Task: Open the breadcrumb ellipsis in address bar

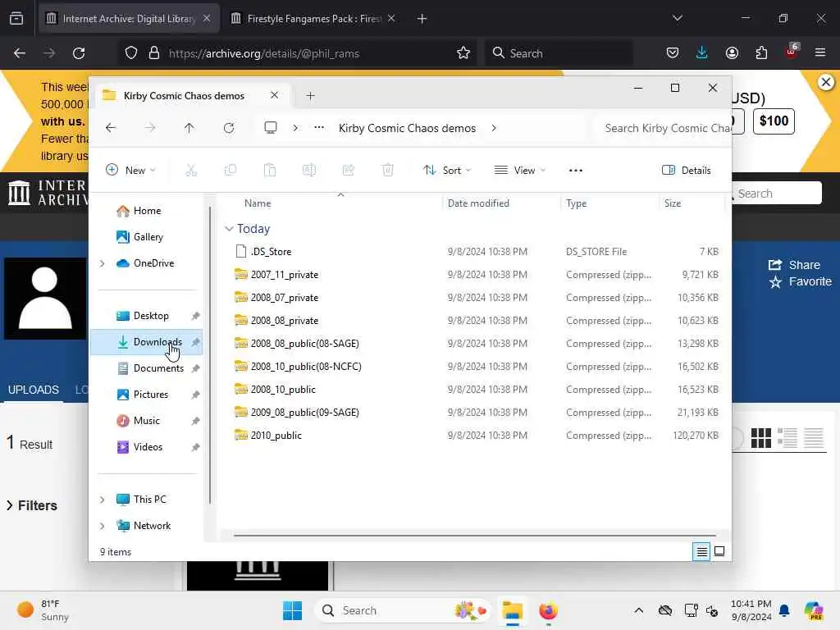Action: point(319,128)
